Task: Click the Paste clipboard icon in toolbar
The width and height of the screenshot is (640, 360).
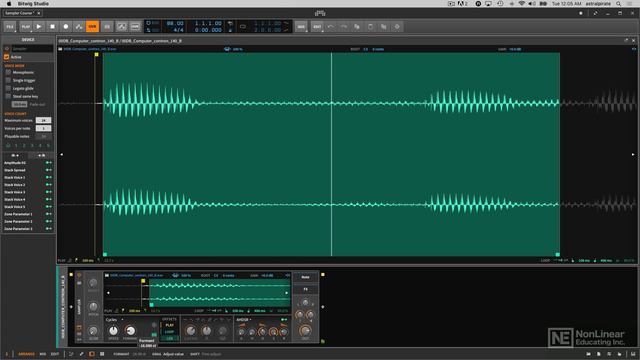Action: coord(370,27)
